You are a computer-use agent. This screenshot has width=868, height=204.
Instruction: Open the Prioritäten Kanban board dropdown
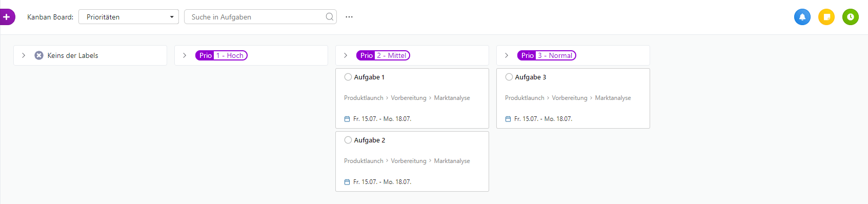click(129, 17)
